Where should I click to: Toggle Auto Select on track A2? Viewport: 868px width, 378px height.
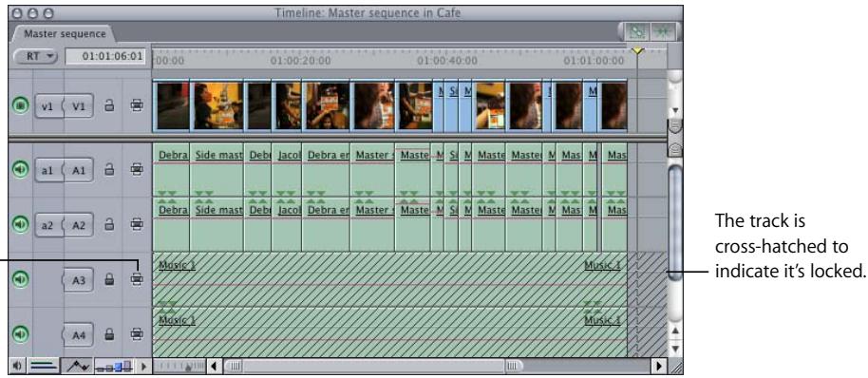(137, 224)
